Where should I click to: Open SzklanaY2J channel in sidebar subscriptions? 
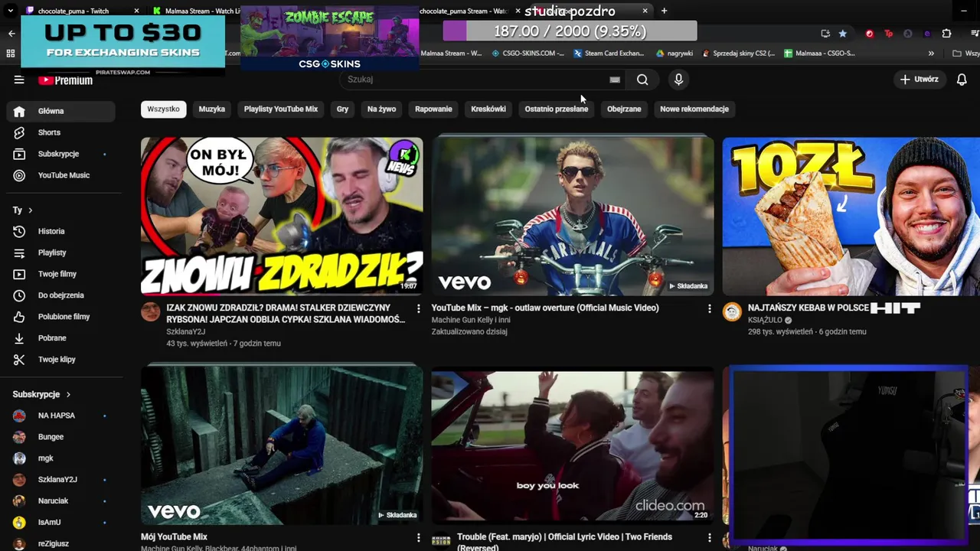pos(61,480)
